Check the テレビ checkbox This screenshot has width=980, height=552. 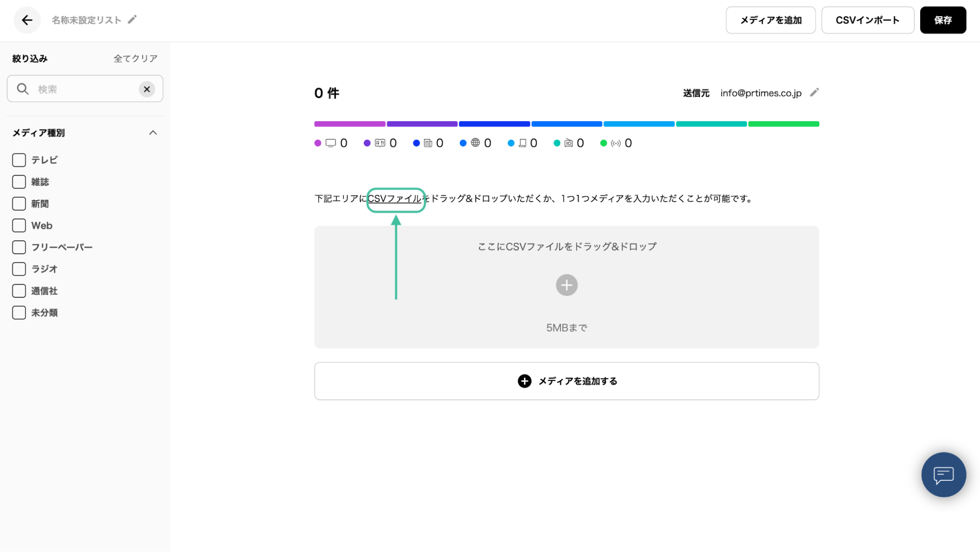[x=19, y=160]
